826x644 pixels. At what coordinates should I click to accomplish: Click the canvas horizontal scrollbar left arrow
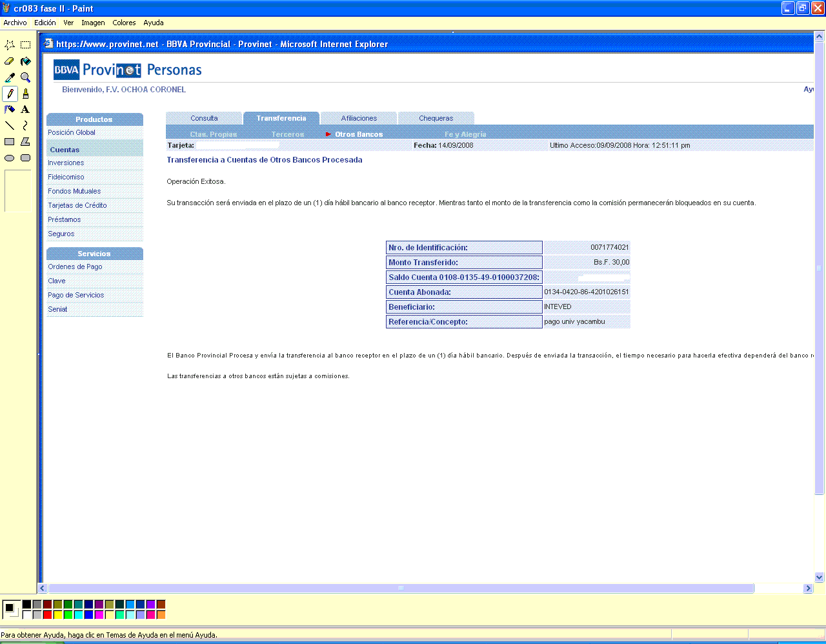tap(43, 588)
